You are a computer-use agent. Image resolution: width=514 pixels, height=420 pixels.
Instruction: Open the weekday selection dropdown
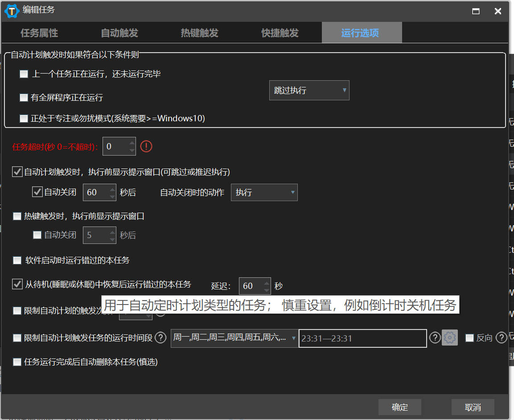pyautogui.click(x=234, y=338)
